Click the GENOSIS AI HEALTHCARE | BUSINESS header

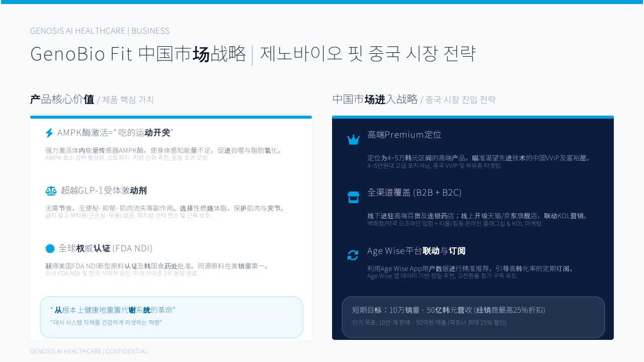point(100,31)
